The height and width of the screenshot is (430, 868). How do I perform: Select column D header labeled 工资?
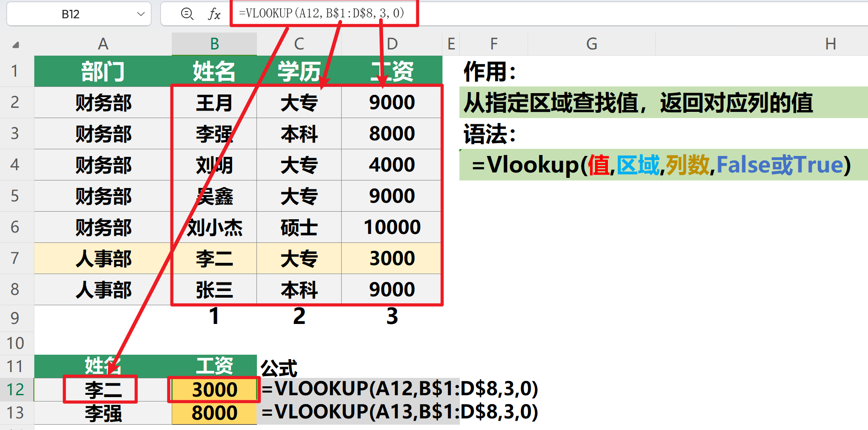tap(391, 44)
